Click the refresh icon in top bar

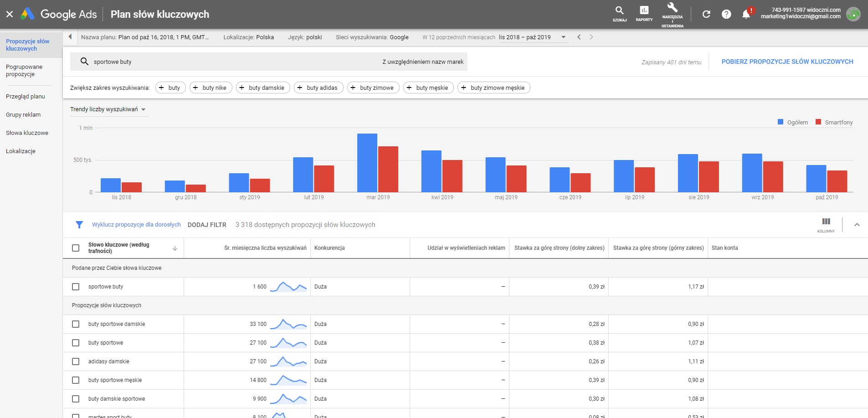pos(706,14)
